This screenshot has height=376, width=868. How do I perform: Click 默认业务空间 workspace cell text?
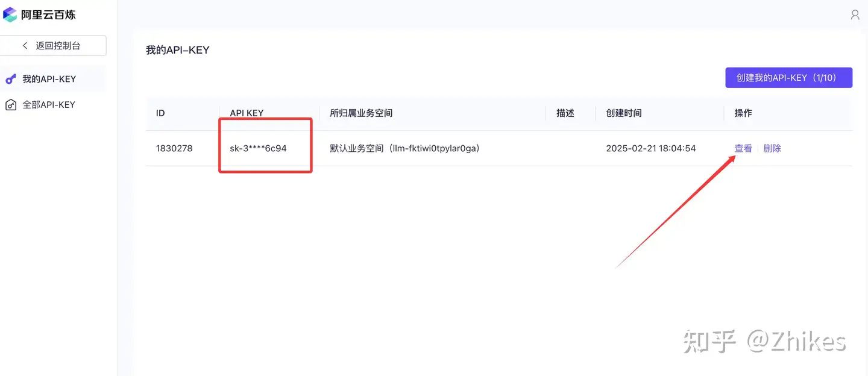coord(404,148)
